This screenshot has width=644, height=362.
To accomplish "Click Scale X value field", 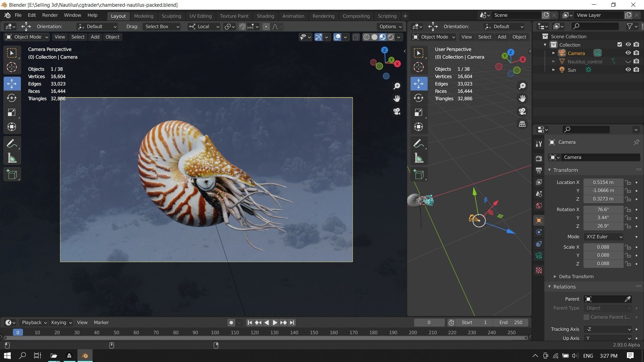I will tap(603, 247).
